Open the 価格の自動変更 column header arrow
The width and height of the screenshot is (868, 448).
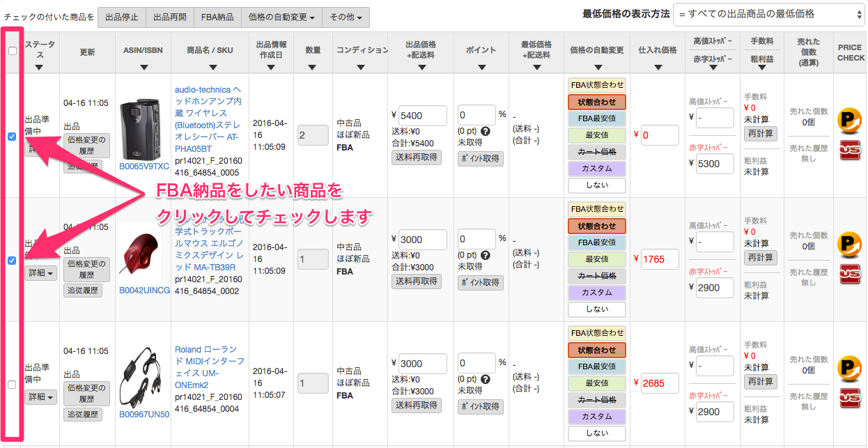pos(597,67)
